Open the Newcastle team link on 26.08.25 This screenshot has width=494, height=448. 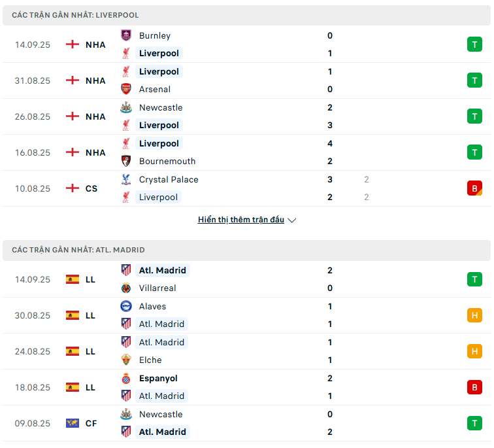[x=161, y=108]
